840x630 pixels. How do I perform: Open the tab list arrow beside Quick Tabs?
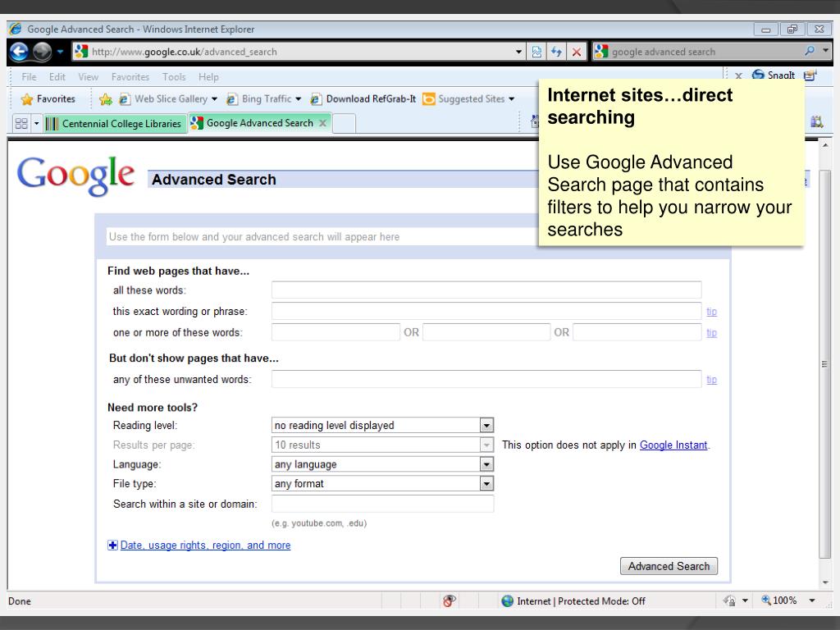tap(36, 124)
